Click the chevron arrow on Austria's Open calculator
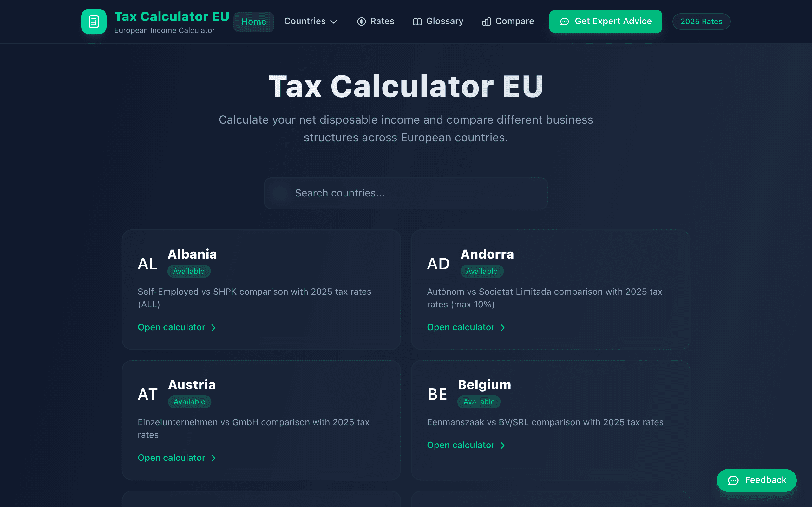 pyautogui.click(x=214, y=458)
